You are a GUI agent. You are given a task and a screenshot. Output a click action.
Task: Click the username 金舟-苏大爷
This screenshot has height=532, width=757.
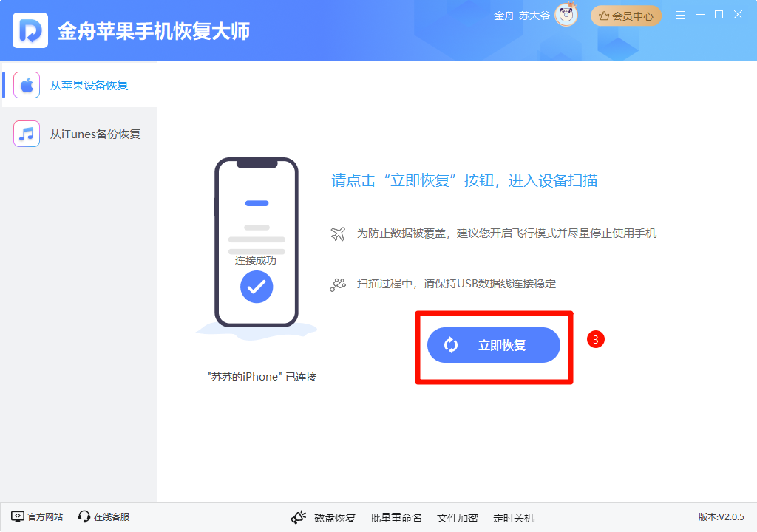tap(521, 16)
